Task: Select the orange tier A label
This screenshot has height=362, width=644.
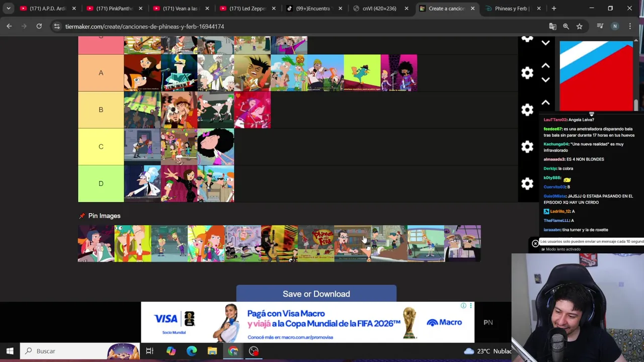Action: [101, 73]
